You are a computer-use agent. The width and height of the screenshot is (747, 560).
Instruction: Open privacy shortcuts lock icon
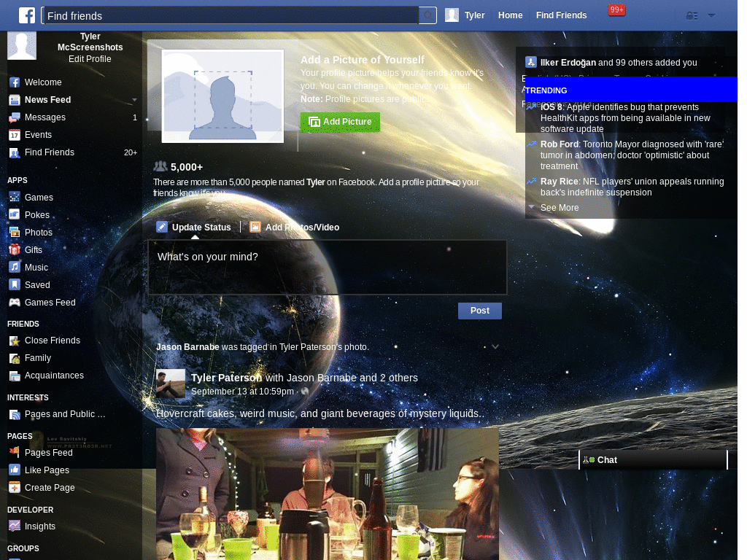click(x=692, y=16)
